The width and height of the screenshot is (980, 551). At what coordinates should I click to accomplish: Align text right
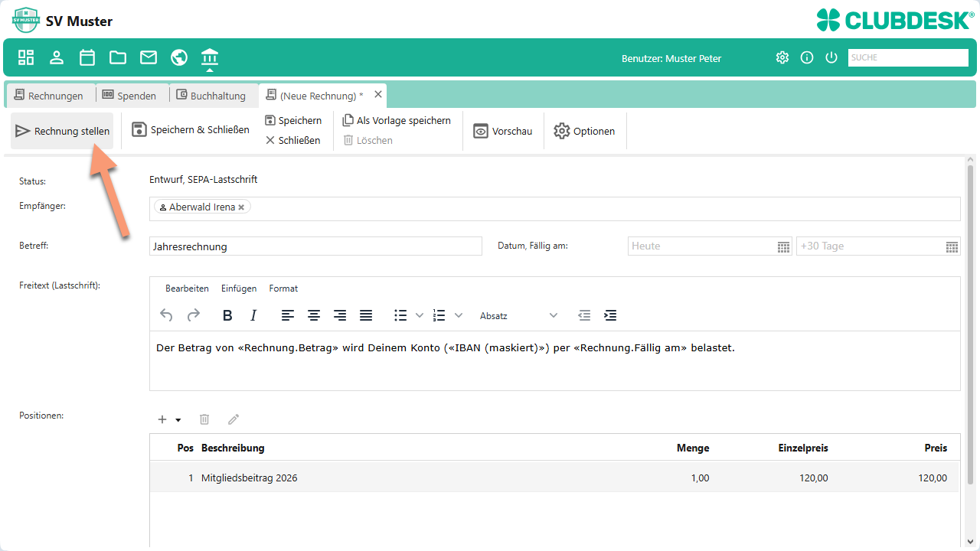tap(340, 315)
